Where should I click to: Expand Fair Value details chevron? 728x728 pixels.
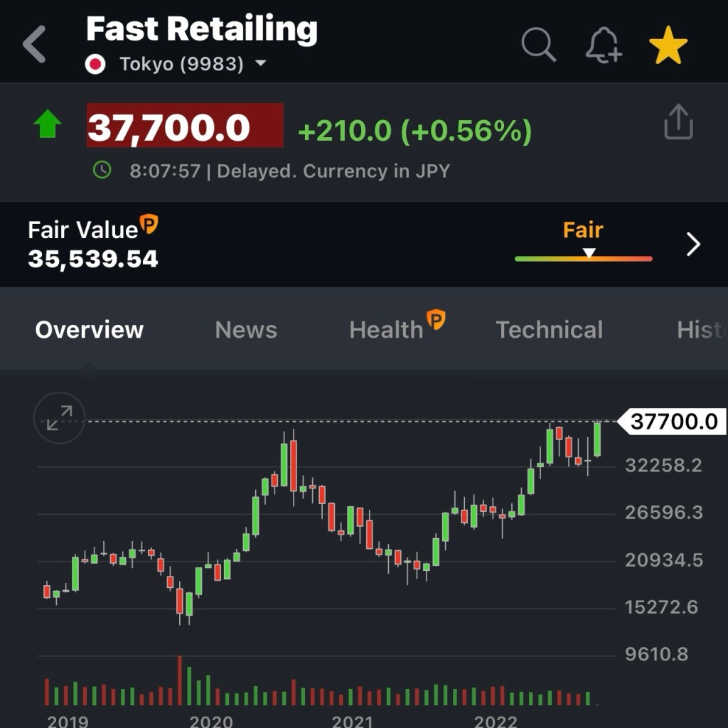pyautogui.click(x=693, y=245)
